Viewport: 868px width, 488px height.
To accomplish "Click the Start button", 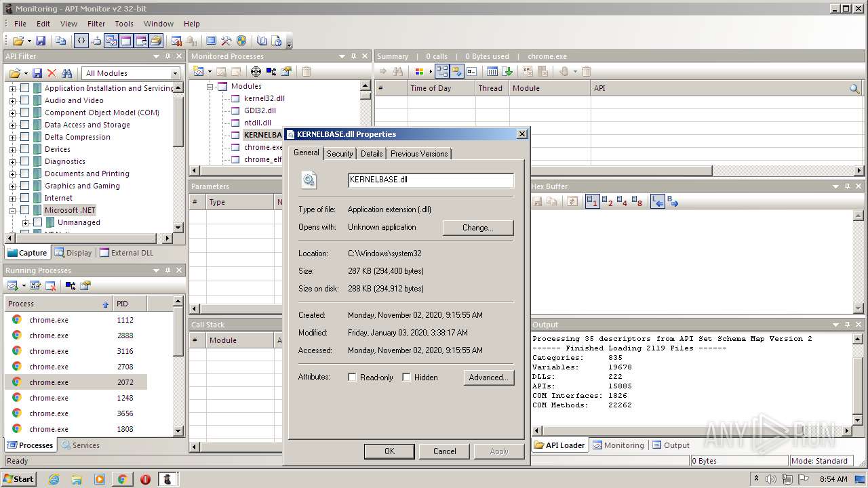I will pos(19,479).
